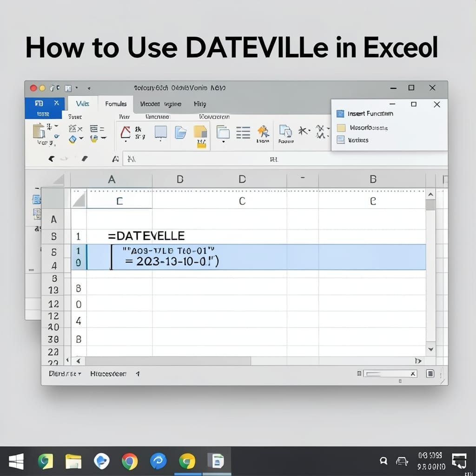Screen dimensions: 476x476
Task: Click the horizontal scrollbar left arrow
Action: click(x=79, y=361)
